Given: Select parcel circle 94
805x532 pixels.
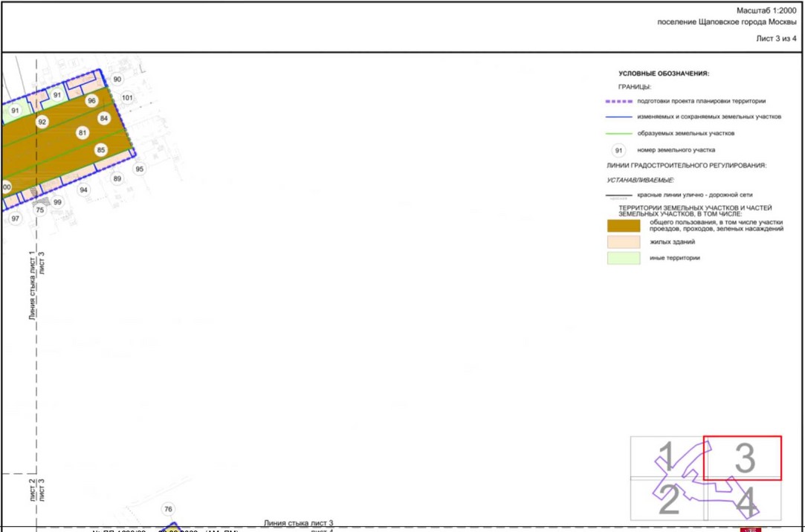Looking at the screenshot, I should tap(84, 189).
